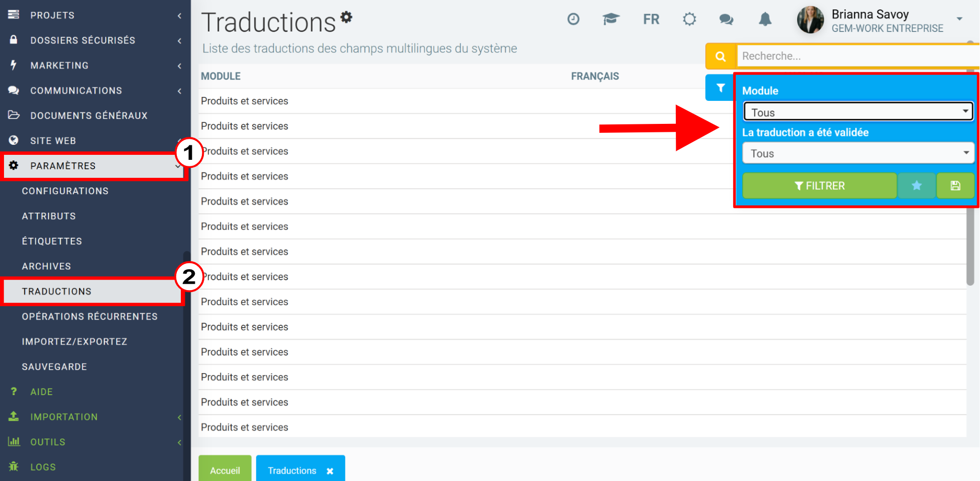The height and width of the screenshot is (481, 980).
Task: Switch language via FR button
Action: 651,19
